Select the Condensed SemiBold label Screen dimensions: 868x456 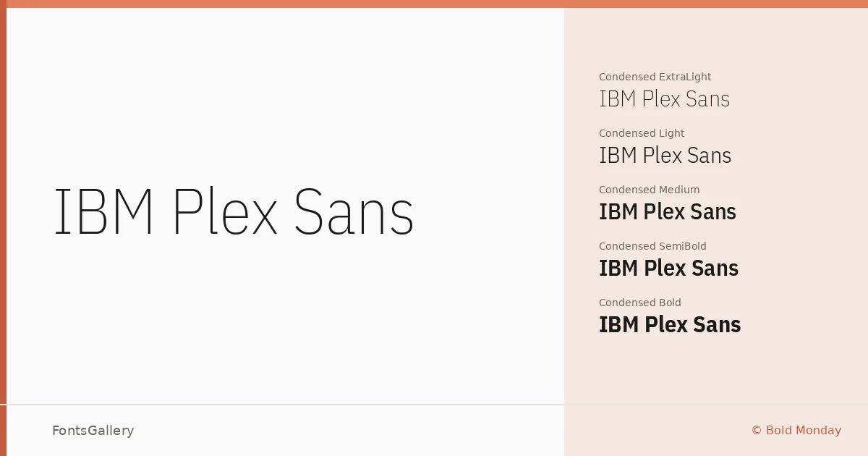click(x=652, y=246)
